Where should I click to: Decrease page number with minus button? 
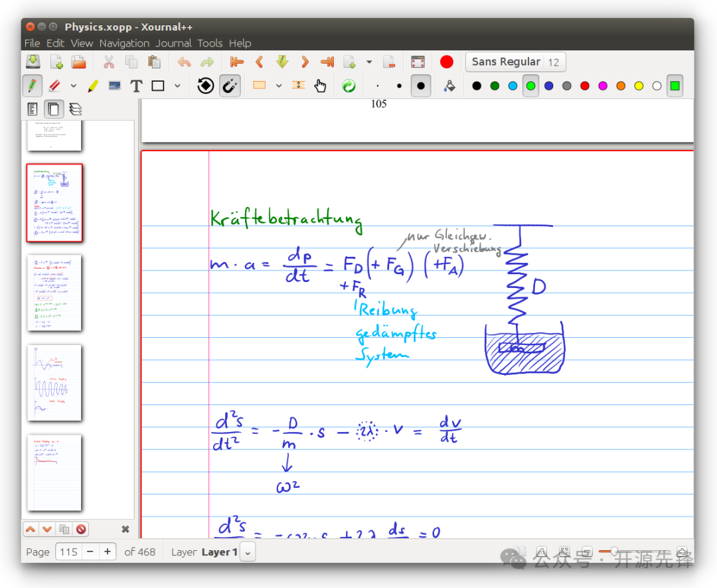pos(90,552)
